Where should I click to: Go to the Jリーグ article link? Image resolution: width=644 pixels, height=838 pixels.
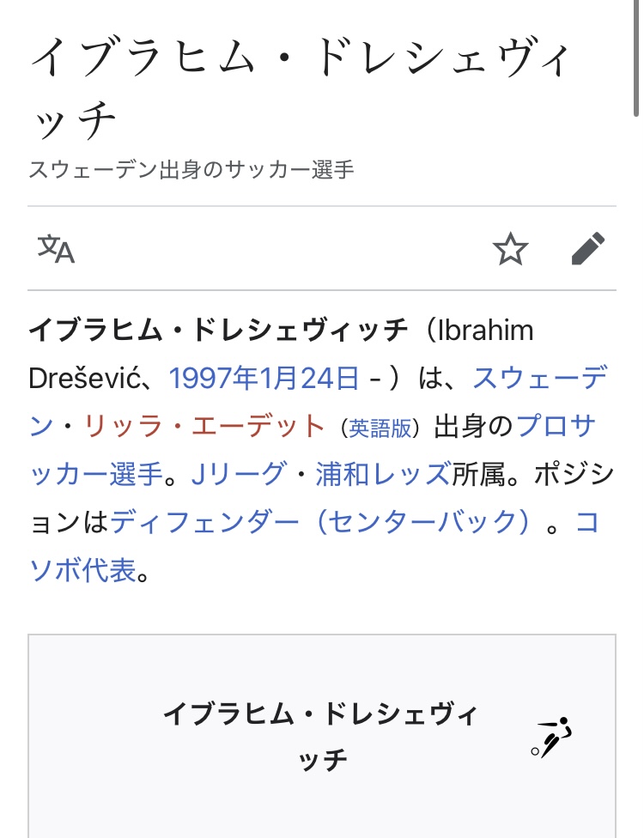[237, 474]
